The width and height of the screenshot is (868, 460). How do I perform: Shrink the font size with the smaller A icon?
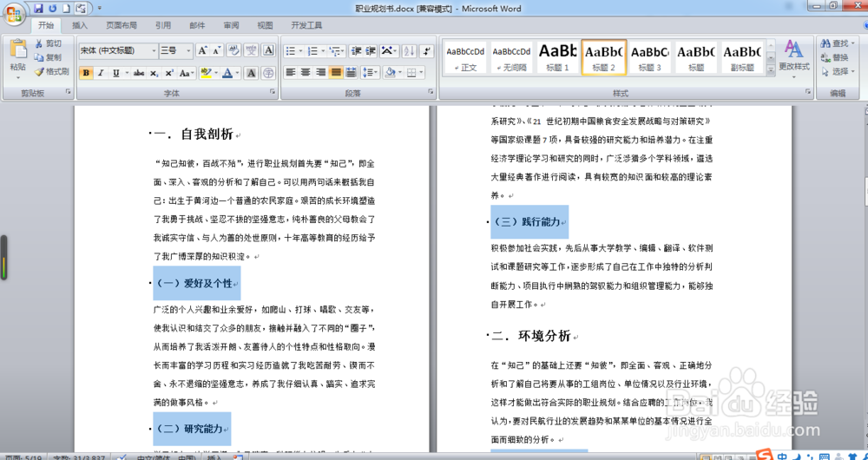click(x=216, y=50)
